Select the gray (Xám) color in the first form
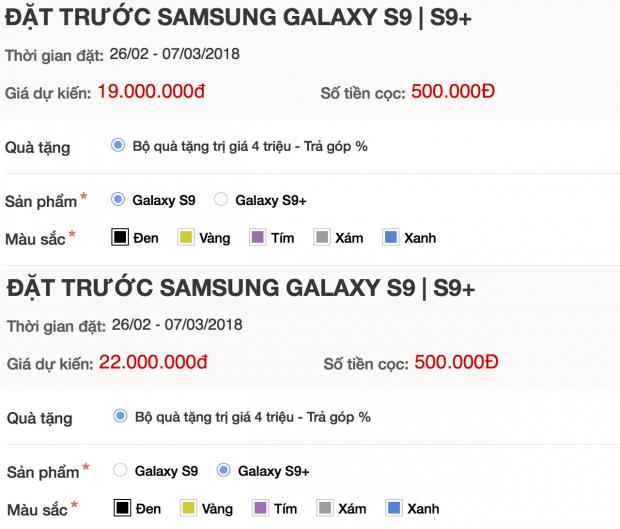The height and width of the screenshot is (529, 620). tap(322, 238)
